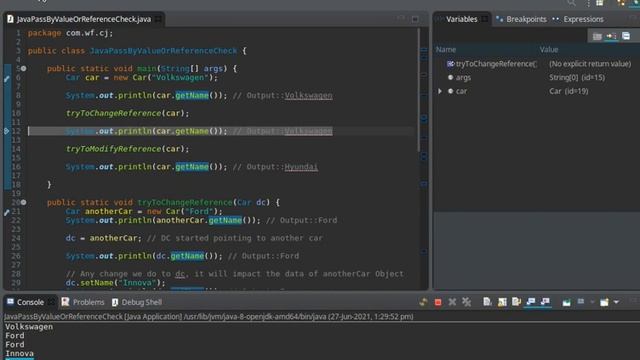
Task: Toggle Scroll Lock in Console toolbar
Action: pos(502,302)
